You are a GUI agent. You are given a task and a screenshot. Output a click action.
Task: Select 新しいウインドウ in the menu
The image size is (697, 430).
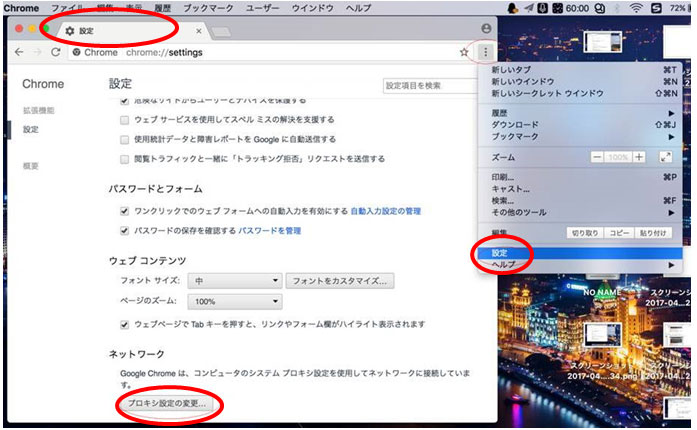pos(580,81)
